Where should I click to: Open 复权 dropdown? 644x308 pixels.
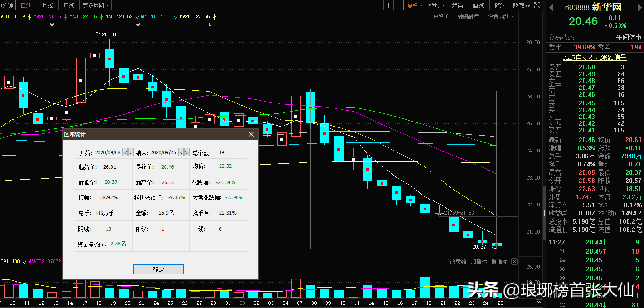[x=415, y=5]
